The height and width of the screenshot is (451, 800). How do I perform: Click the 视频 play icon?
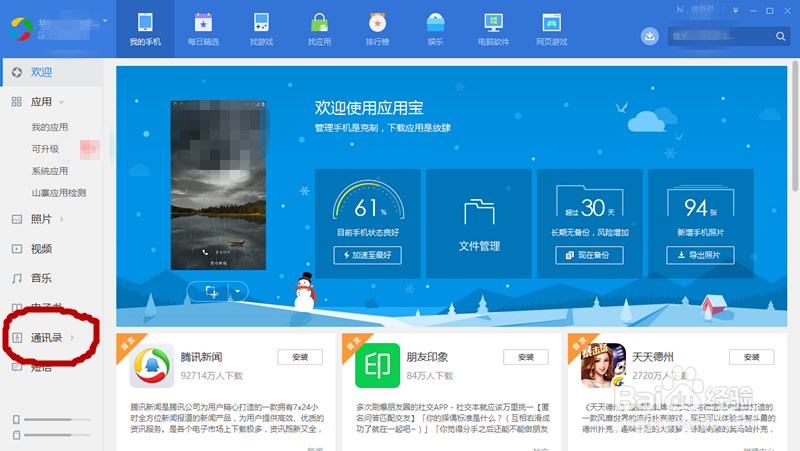17,249
